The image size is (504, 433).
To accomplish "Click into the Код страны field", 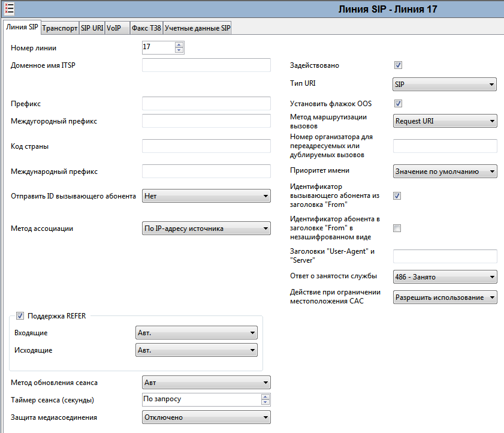I will tap(206, 146).
